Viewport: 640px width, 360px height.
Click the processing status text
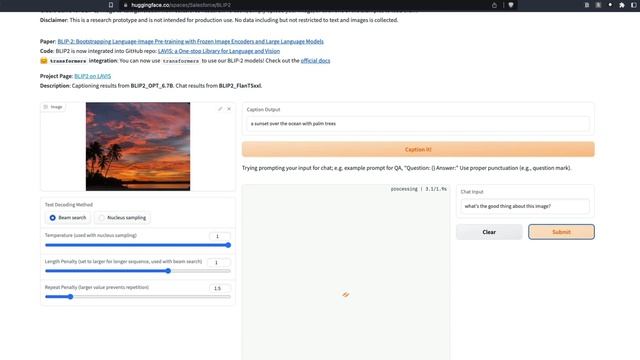tap(418, 189)
